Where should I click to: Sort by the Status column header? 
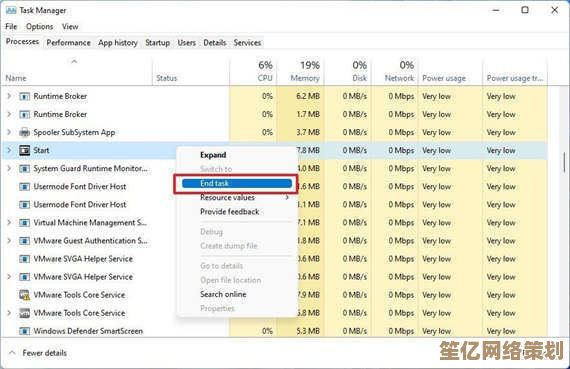click(x=166, y=78)
